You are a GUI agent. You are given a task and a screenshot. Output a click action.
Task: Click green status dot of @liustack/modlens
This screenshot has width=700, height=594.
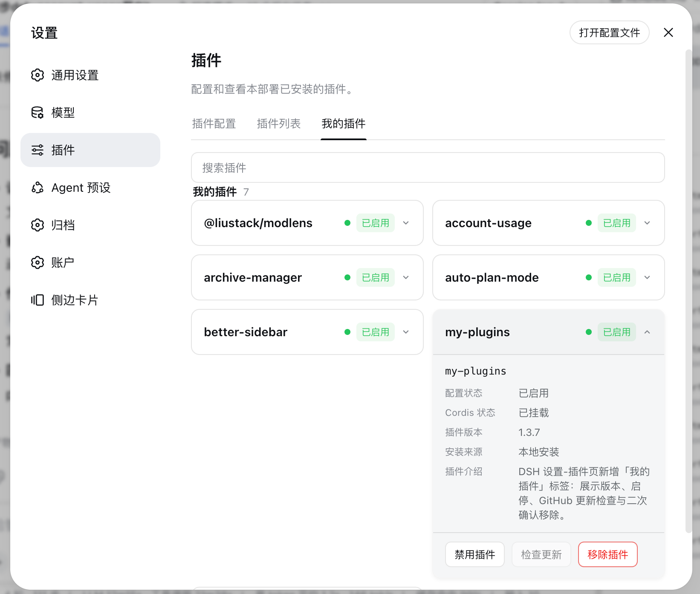[x=347, y=223]
